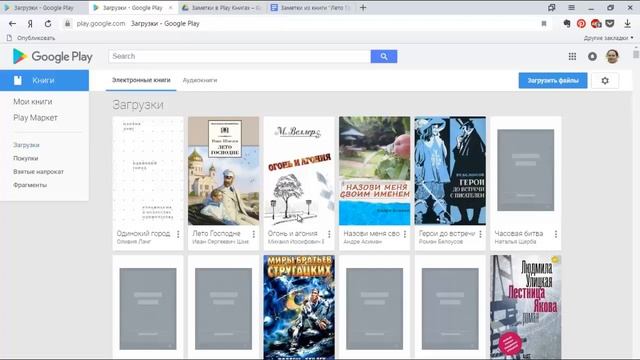640x360 pixels.
Task: Click the Google Play logo
Action: pos(53,56)
